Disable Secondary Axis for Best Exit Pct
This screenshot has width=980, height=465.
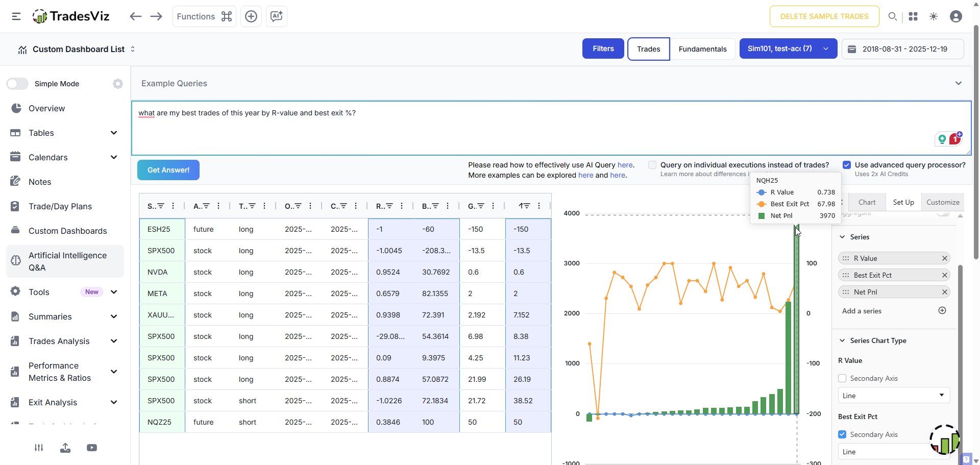pyautogui.click(x=842, y=434)
